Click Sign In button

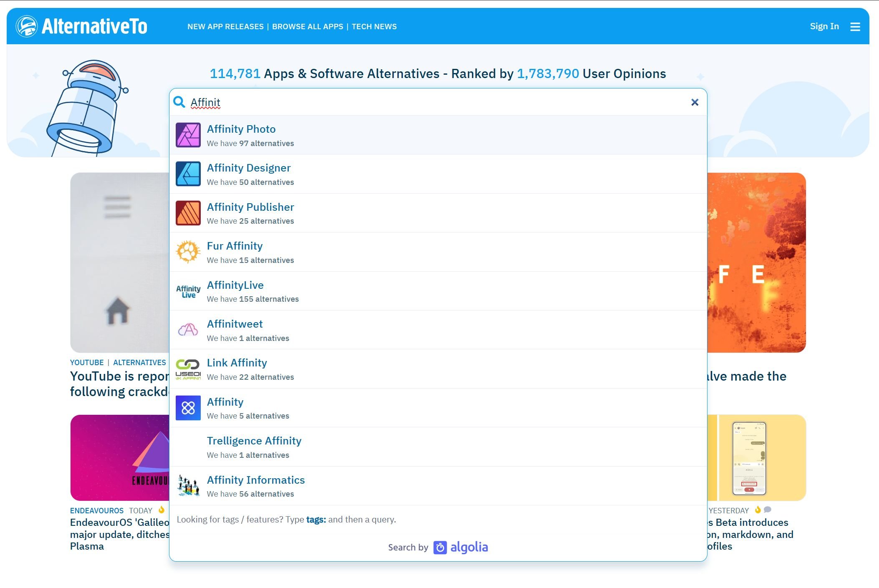point(824,26)
